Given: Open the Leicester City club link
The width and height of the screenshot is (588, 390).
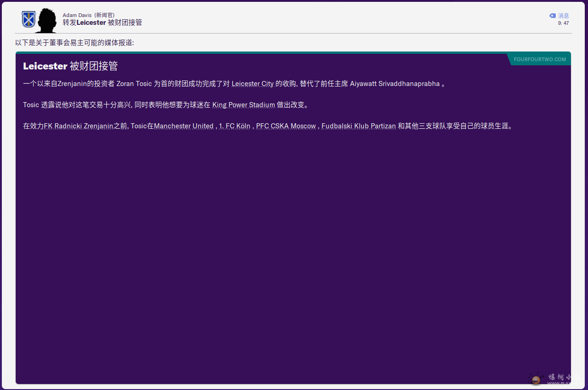Looking at the screenshot, I should click(253, 84).
